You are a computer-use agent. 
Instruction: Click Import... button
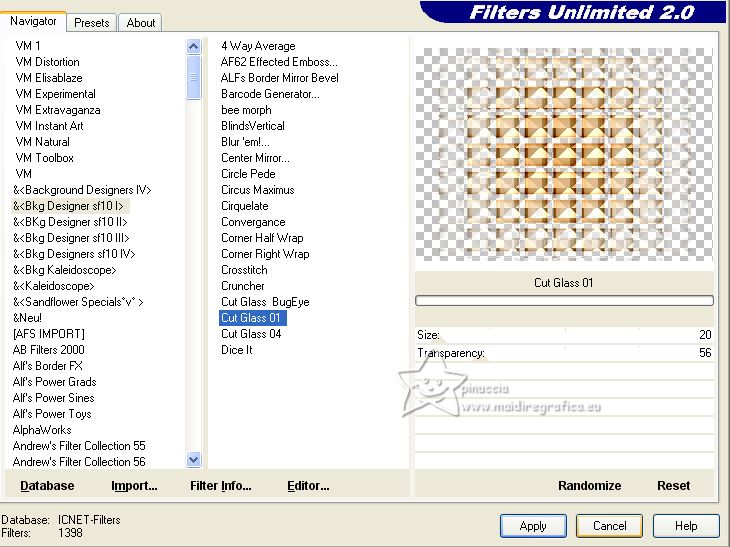pyautogui.click(x=134, y=486)
